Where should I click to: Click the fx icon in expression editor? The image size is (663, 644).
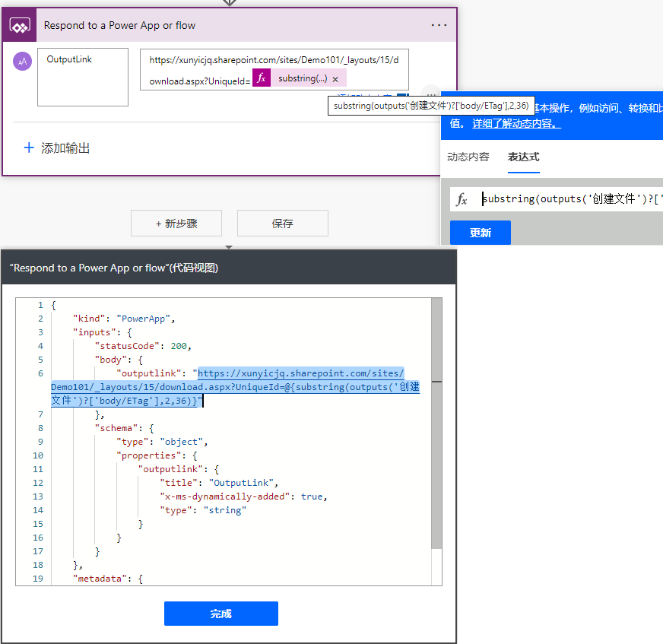coord(462,200)
